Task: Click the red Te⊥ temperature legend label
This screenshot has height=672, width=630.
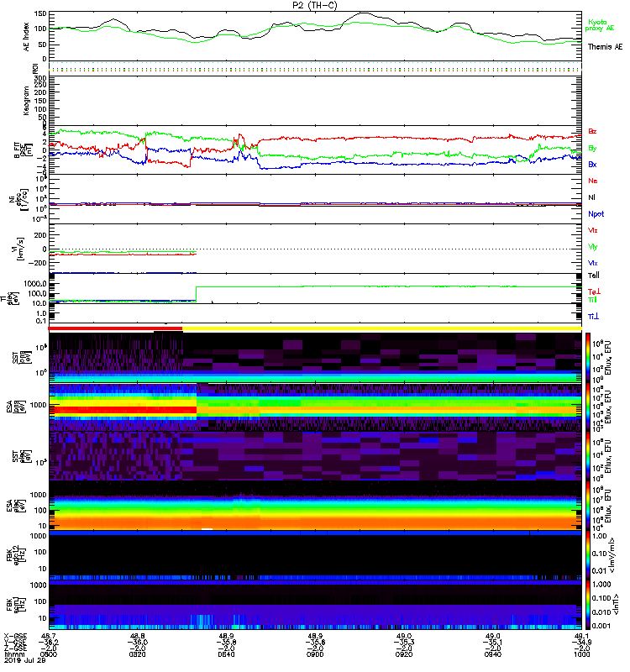Action: click(594, 291)
